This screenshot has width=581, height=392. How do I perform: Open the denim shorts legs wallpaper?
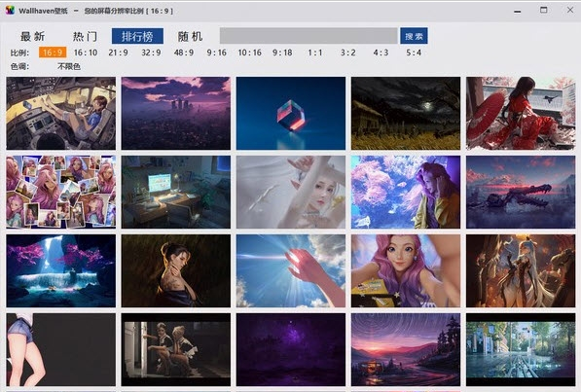[x=60, y=349]
